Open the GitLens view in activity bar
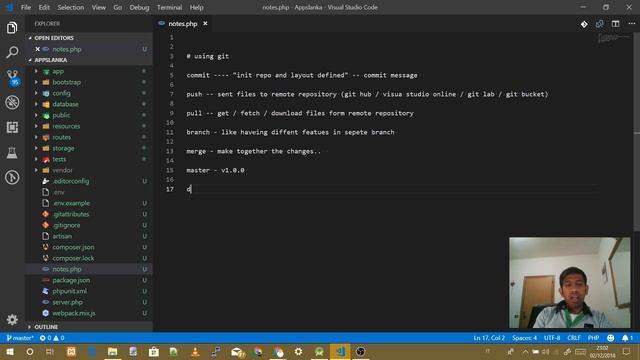Viewport: 640px width, 360px height. point(12,178)
